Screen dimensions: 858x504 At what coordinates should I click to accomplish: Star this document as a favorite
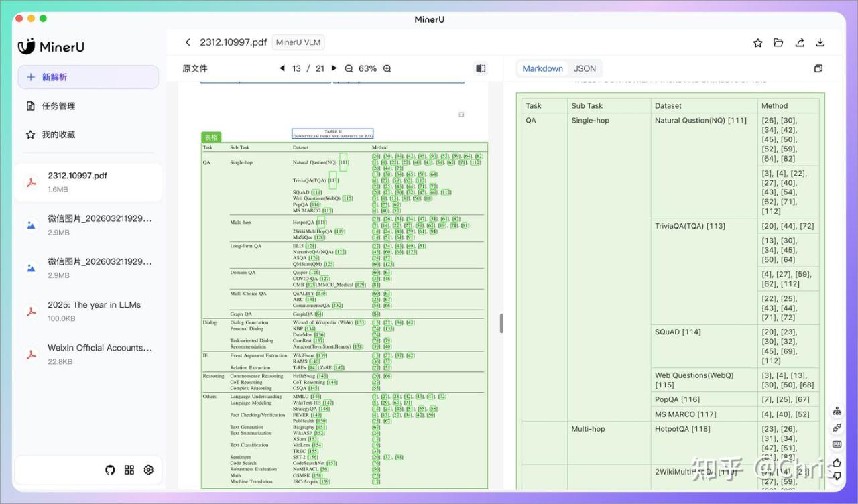coord(758,43)
